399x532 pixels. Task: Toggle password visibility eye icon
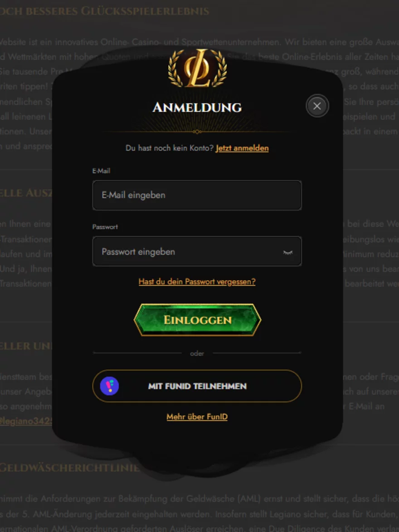tap(288, 253)
